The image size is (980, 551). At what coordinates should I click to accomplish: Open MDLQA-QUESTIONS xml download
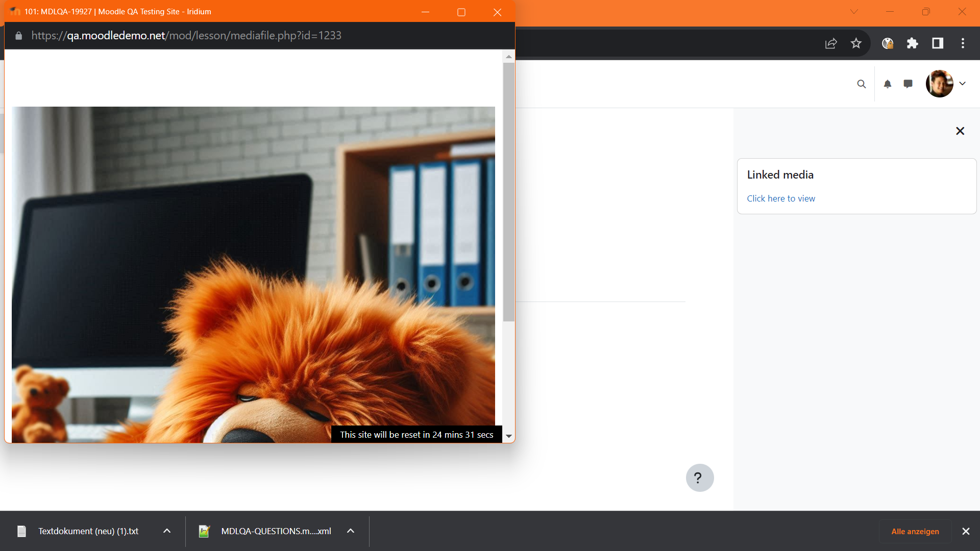click(276, 531)
